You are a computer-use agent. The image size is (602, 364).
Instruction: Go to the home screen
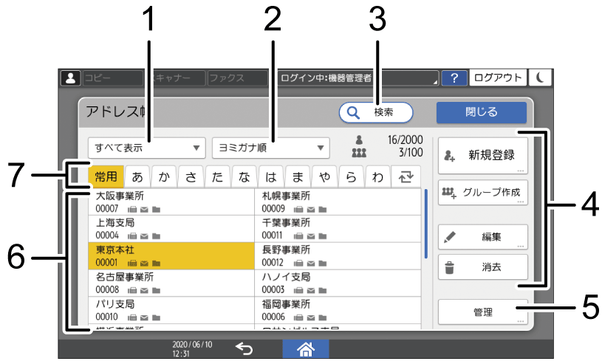coord(306,349)
